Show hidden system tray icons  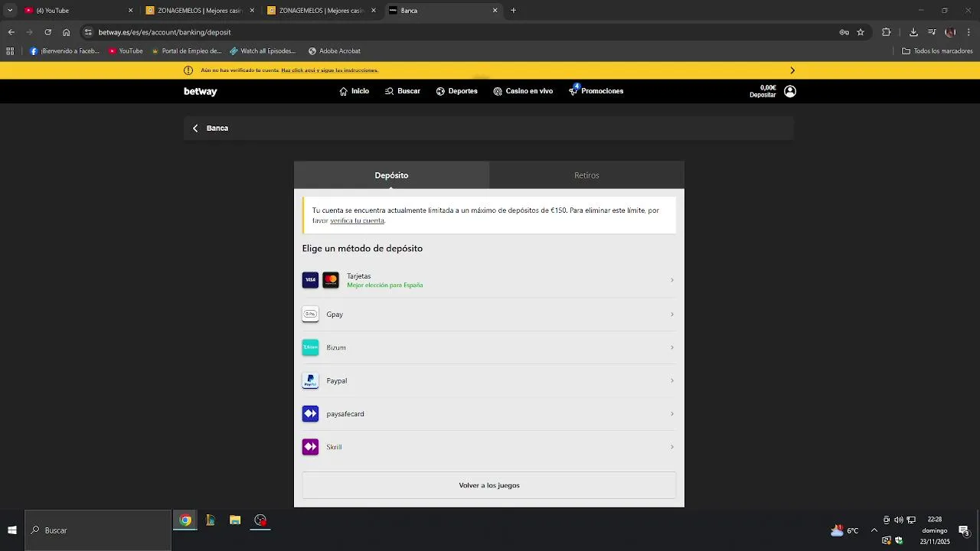click(x=874, y=530)
